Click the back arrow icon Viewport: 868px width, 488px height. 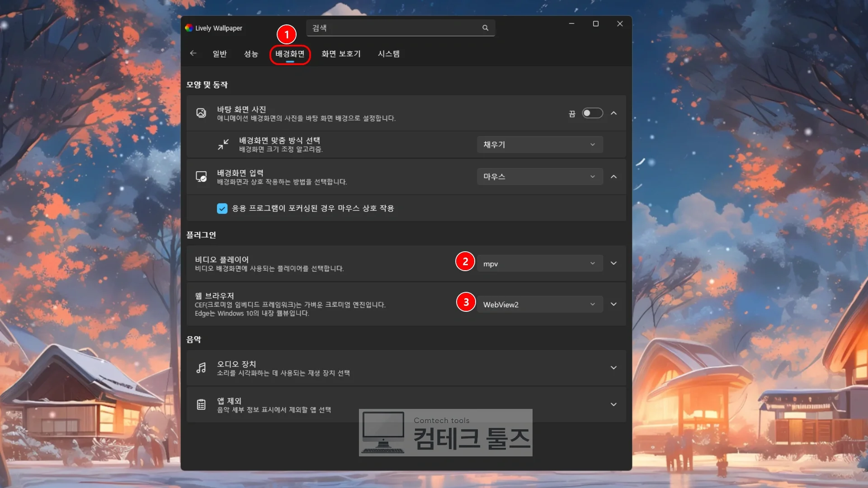click(x=193, y=53)
